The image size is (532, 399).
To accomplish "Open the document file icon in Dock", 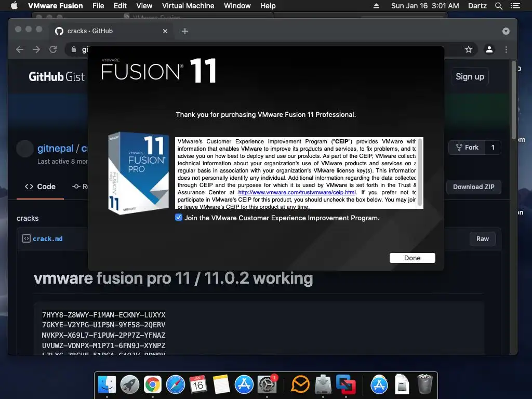I will point(402,384).
